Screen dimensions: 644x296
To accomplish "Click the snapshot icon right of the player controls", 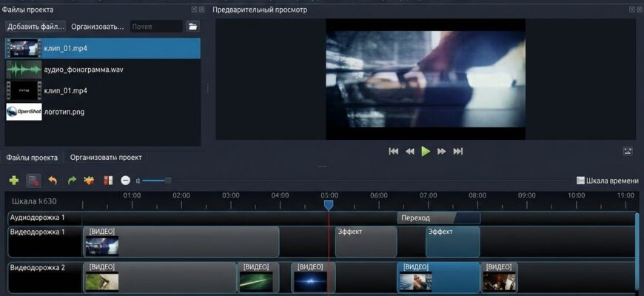I will 628,151.
